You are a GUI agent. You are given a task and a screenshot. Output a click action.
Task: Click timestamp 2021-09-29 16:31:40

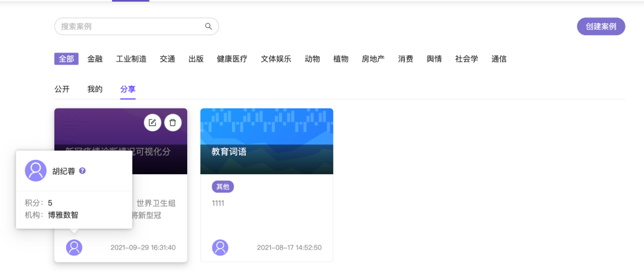click(x=143, y=248)
